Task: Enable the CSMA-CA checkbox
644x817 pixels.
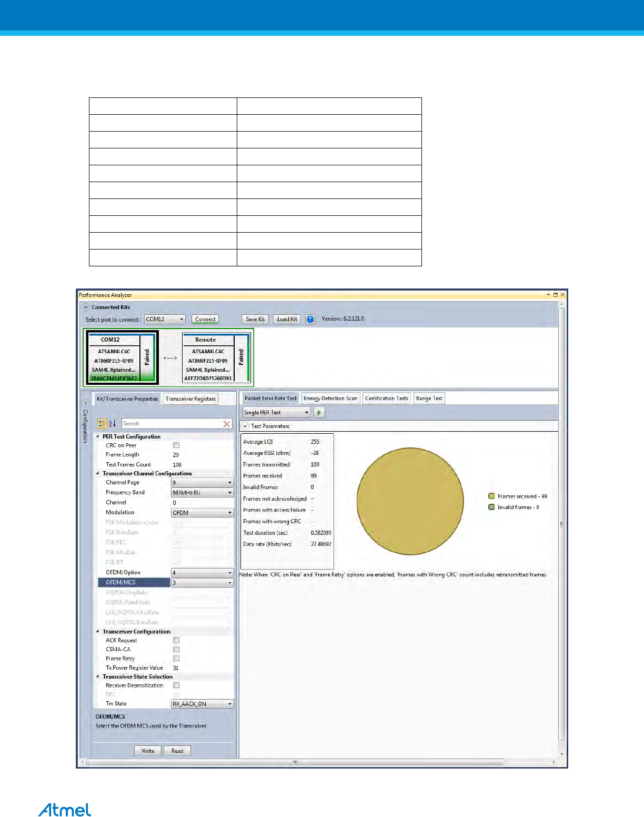Action: 176,650
